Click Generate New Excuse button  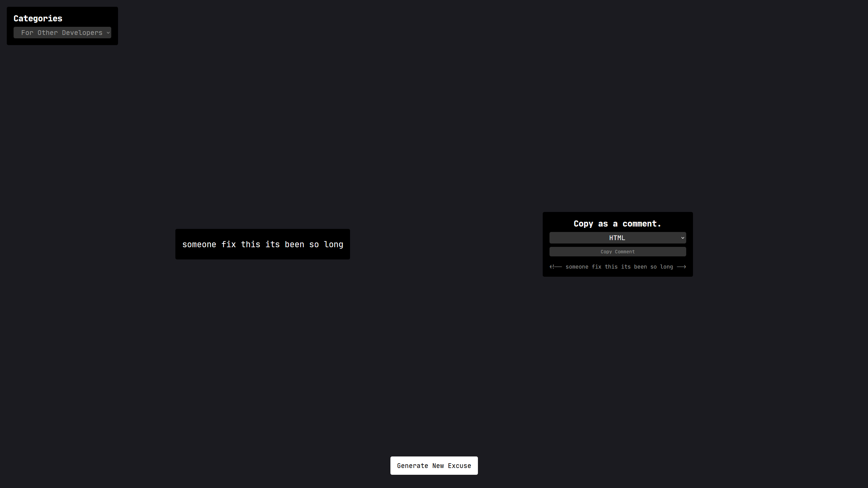(x=434, y=466)
